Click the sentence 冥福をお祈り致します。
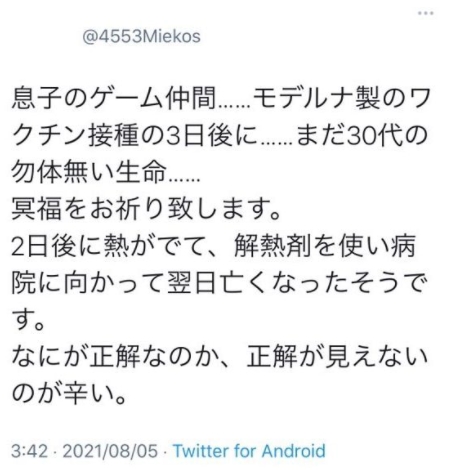The width and height of the screenshot is (450, 471). (x=146, y=209)
